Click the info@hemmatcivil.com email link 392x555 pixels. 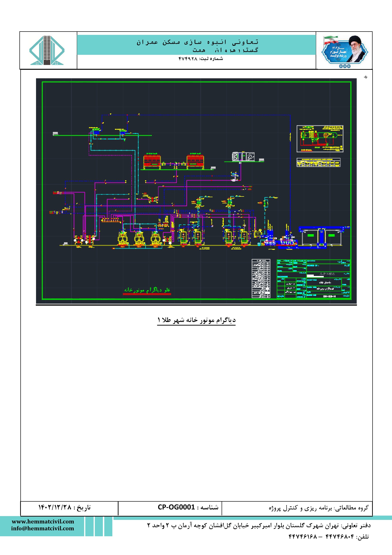[42, 528]
